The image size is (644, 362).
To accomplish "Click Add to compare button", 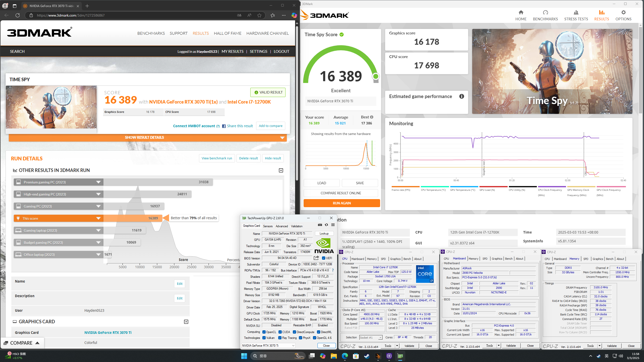I will pyautogui.click(x=271, y=126).
